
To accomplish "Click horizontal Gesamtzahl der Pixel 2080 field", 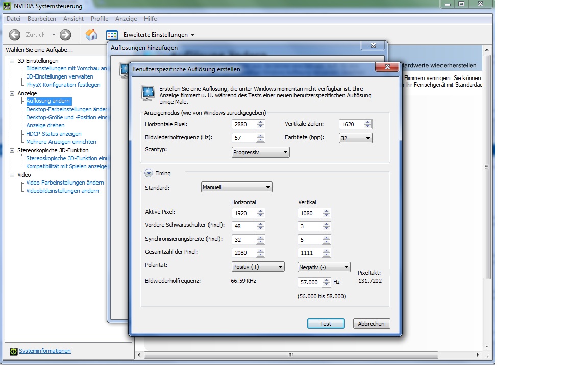I will click(x=244, y=253).
